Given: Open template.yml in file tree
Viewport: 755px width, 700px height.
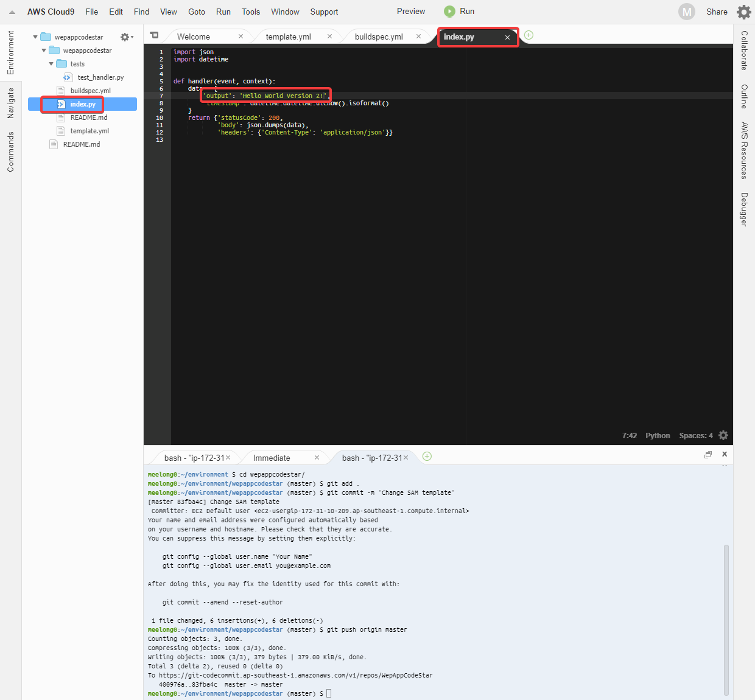Looking at the screenshot, I should 90,131.
